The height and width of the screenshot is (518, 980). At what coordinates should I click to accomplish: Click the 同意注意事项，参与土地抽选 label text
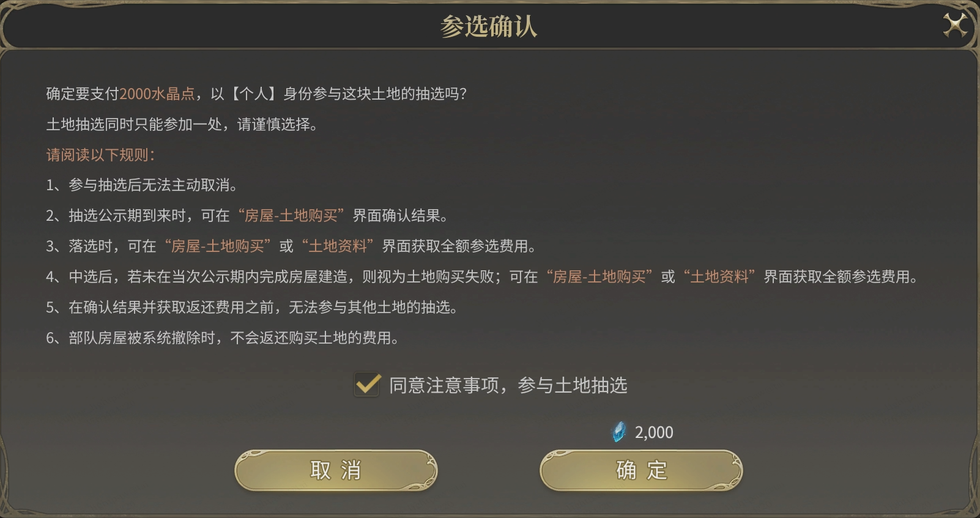[x=508, y=385]
